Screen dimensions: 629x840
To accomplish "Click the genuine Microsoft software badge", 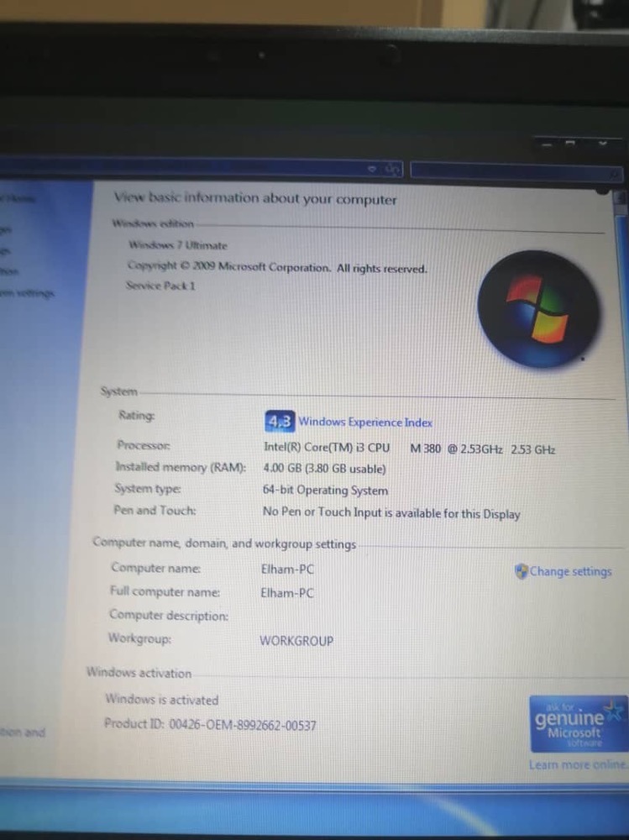I will click(578, 724).
